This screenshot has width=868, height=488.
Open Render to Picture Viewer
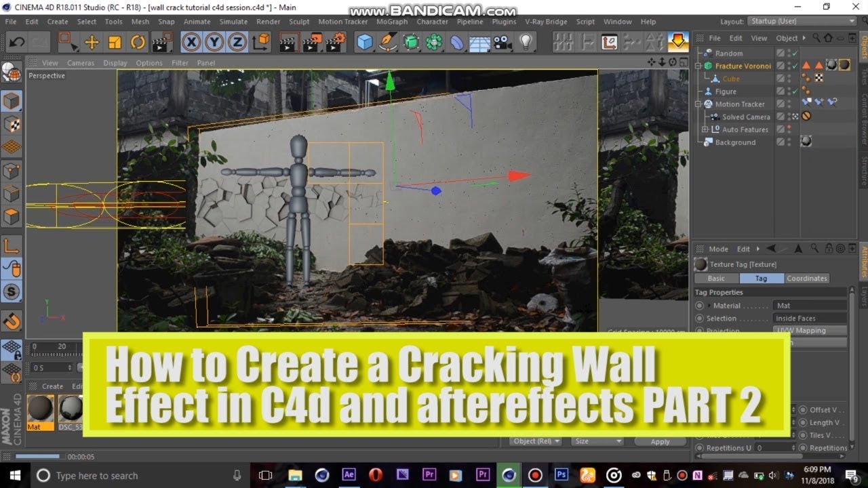click(x=313, y=42)
